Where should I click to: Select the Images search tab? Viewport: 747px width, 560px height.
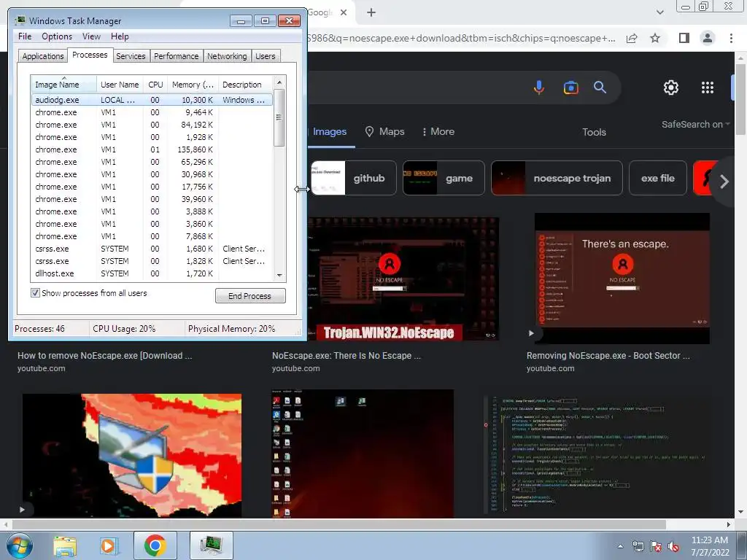pos(330,131)
